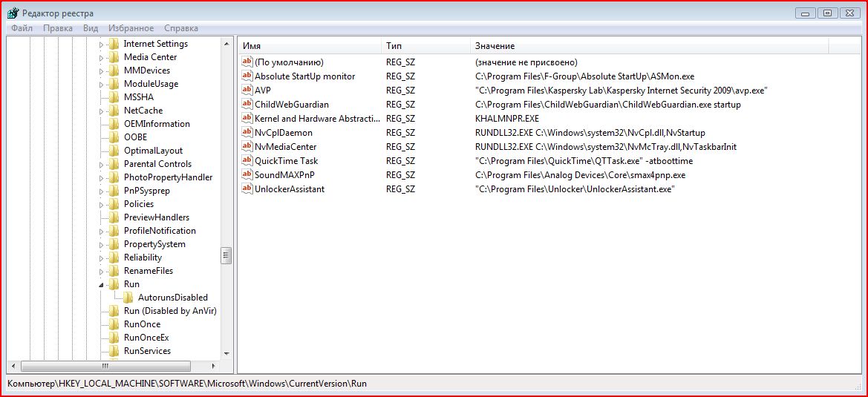Expand the Policies registry key
The width and height of the screenshot is (868, 397).
tap(102, 204)
